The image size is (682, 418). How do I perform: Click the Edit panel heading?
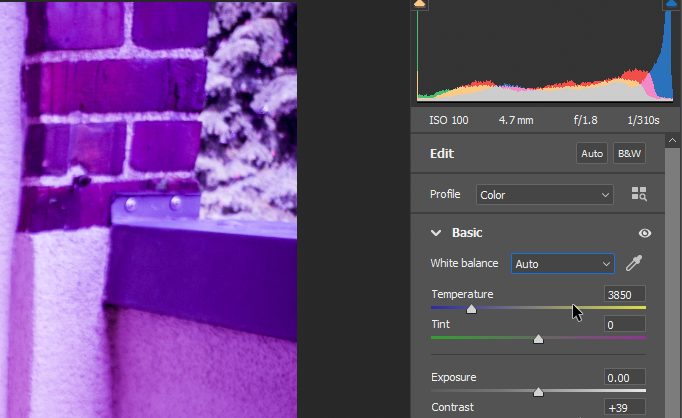point(442,154)
